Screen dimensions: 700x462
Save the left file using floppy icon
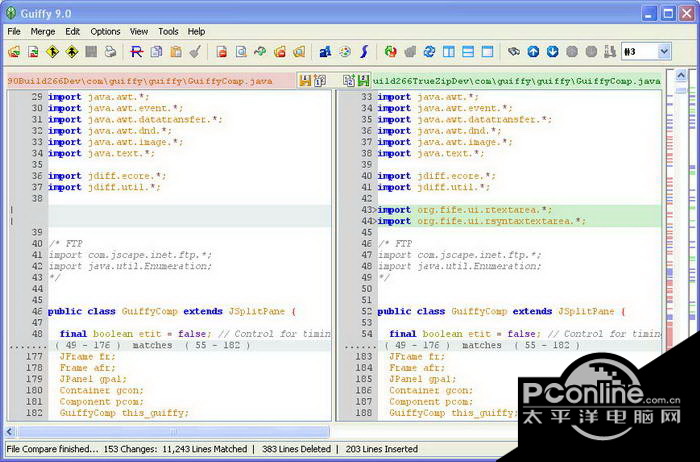click(306, 80)
